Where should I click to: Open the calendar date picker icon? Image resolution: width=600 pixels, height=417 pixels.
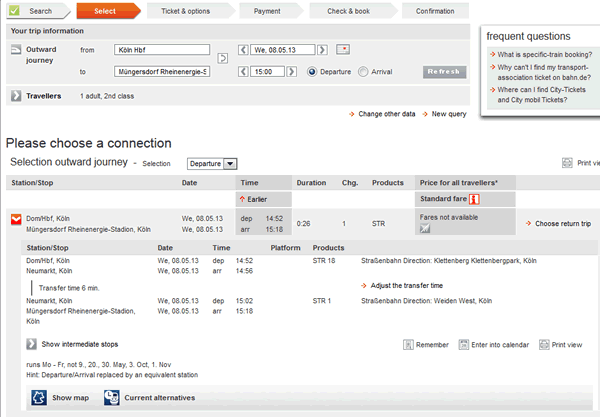pos(344,49)
